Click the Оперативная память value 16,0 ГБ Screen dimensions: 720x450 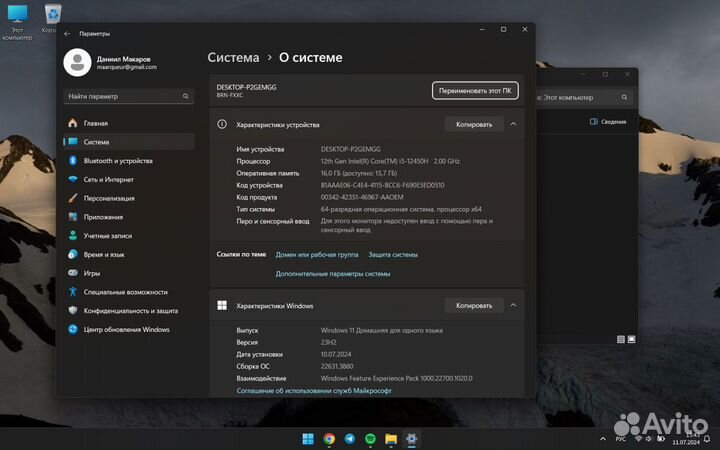click(359, 173)
